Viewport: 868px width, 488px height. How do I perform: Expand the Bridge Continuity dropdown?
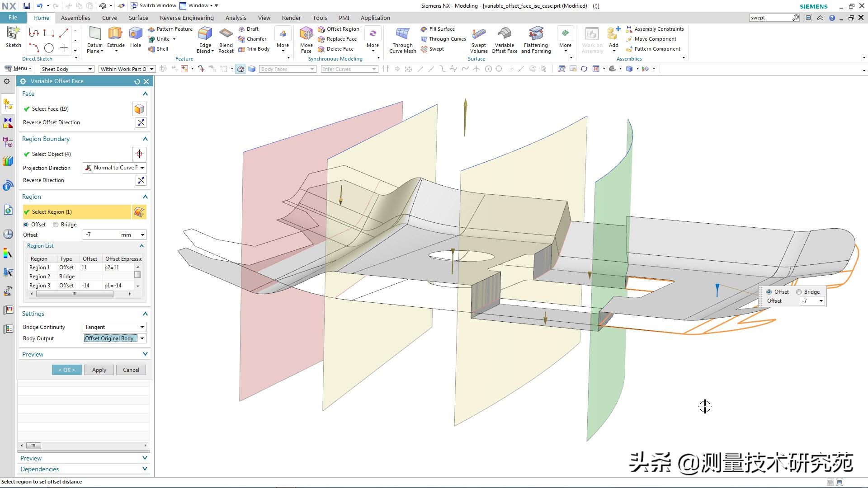click(x=142, y=327)
